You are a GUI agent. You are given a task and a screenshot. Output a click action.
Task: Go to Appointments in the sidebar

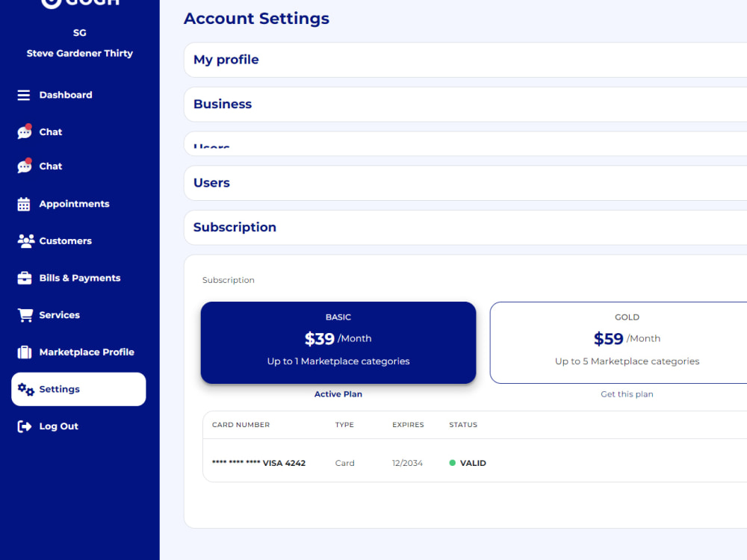[74, 204]
